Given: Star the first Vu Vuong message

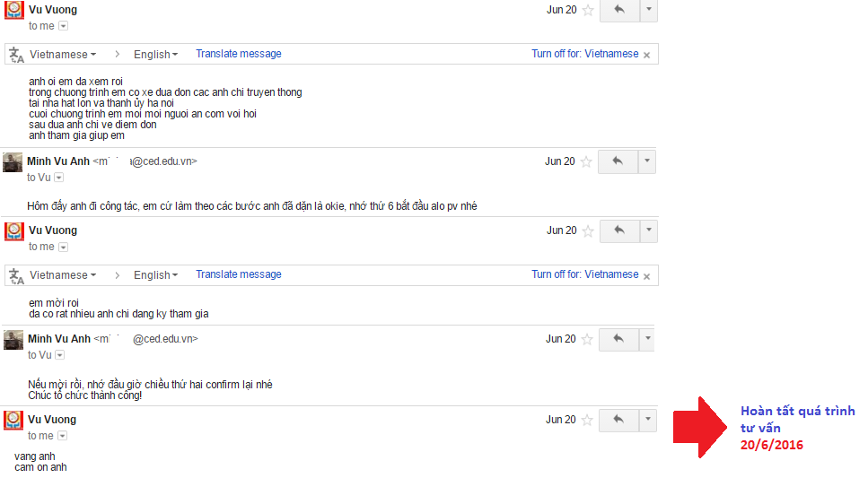Looking at the screenshot, I should pos(588,10).
